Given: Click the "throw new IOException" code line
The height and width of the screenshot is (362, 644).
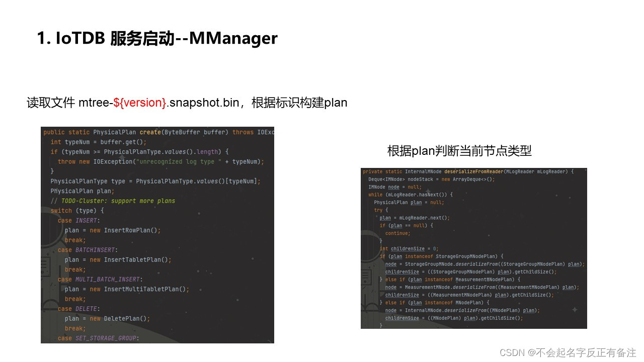Looking at the screenshot, I should click(160, 161).
